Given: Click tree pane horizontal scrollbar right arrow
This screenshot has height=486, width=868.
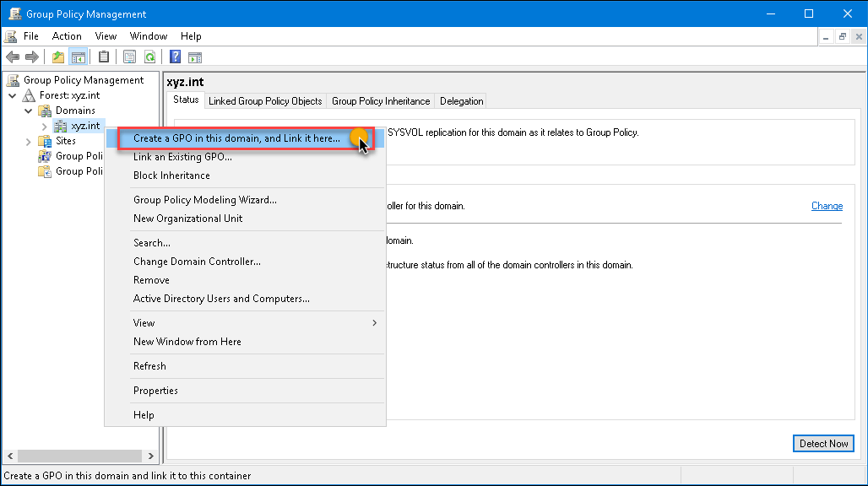Looking at the screenshot, I should [150, 456].
